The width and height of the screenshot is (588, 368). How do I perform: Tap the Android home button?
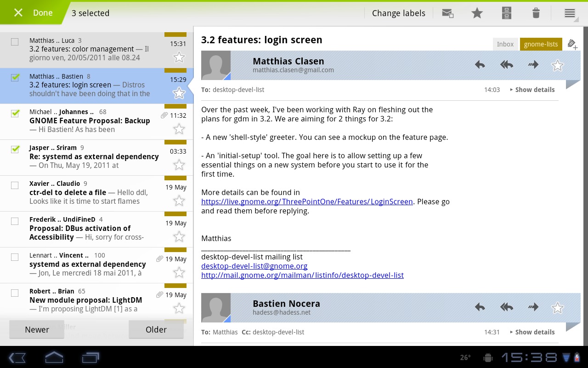tap(54, 357)
